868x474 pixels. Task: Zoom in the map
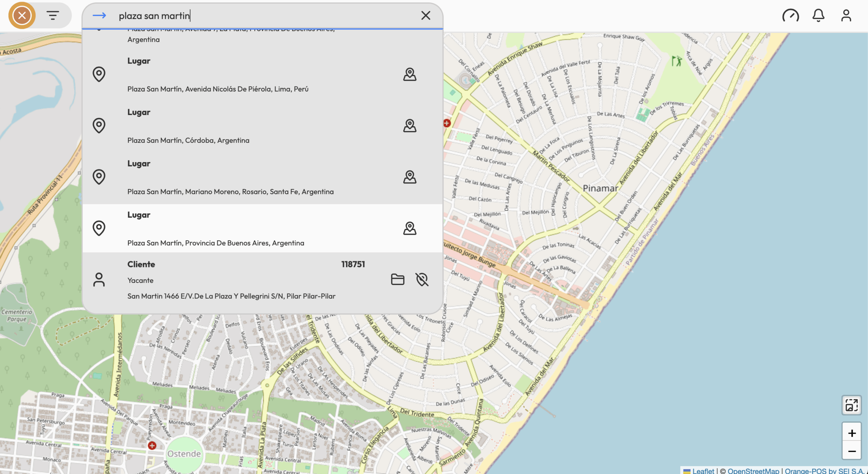tap(851, 433)
